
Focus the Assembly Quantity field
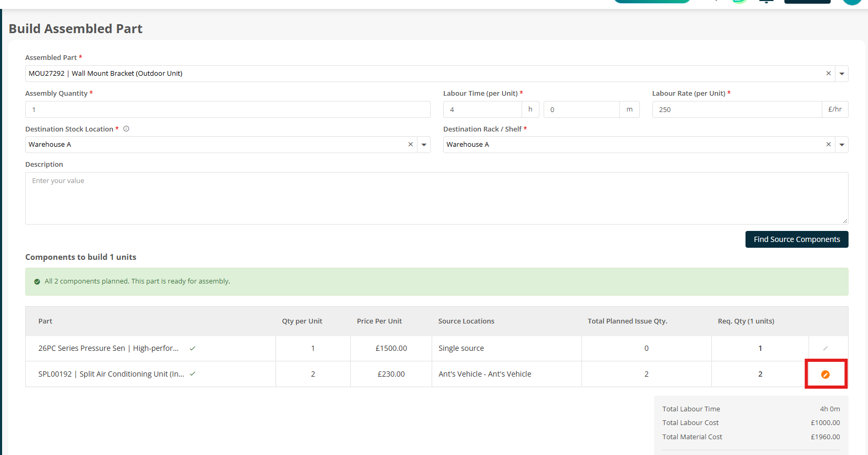228,109
